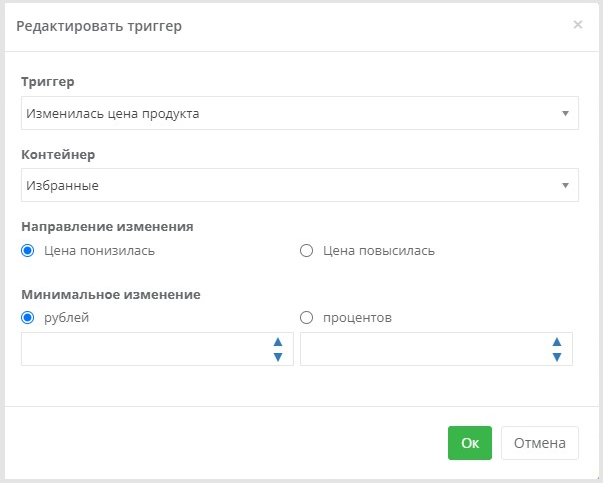Click the 'Избранные' combo box text
This screenshot has height=483, width=603.
(62, 186)
